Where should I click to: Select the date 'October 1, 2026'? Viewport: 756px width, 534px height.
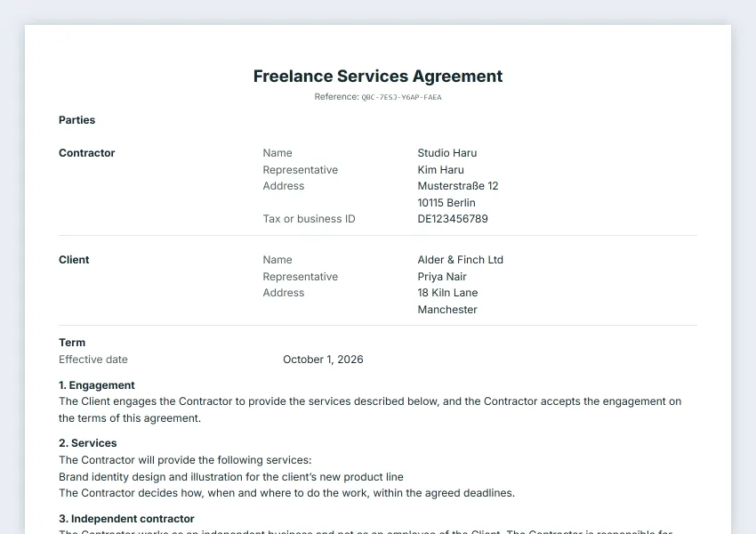(323, 360)
